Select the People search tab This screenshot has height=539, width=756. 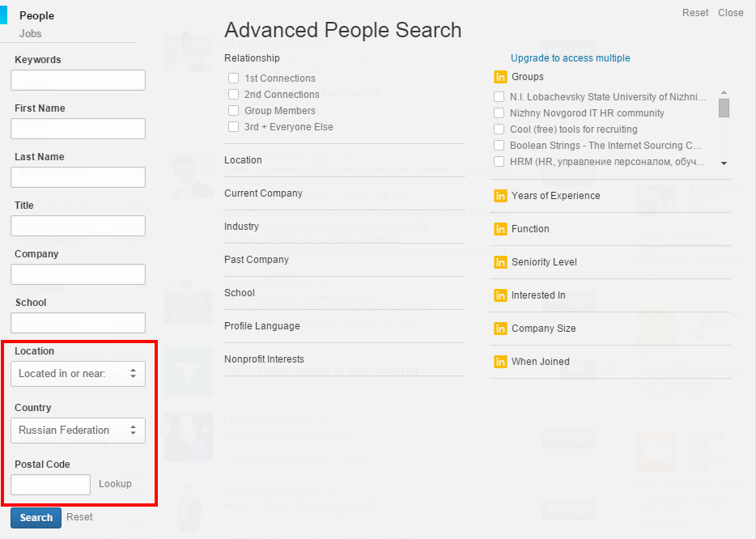click(36, 16)
